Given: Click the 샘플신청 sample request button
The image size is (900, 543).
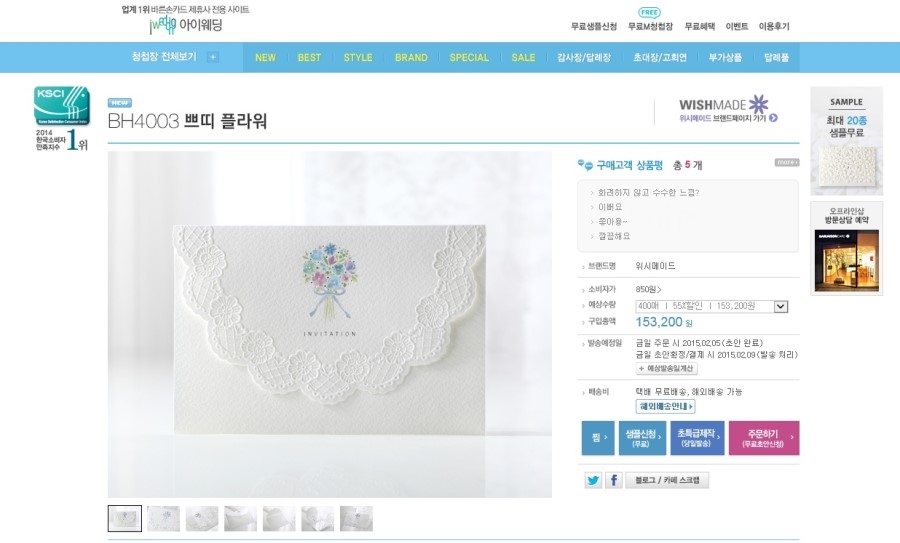Looking at the screenshot, I should (x=642, y=438).
